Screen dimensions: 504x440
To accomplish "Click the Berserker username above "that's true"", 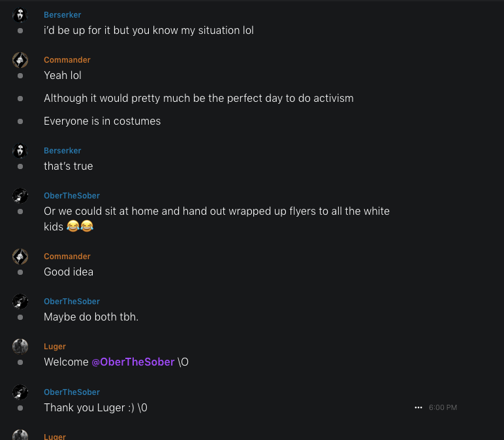I will [x=63, y=151].
